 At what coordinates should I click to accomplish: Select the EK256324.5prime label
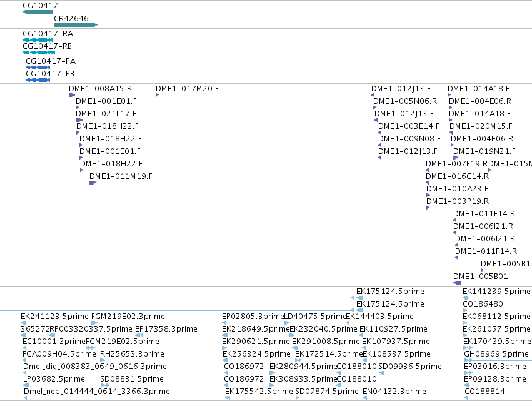[256, 354]
